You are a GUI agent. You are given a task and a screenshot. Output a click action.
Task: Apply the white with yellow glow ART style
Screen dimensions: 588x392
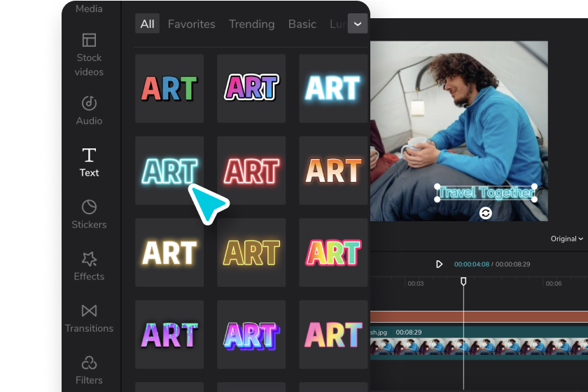[169, 253]
